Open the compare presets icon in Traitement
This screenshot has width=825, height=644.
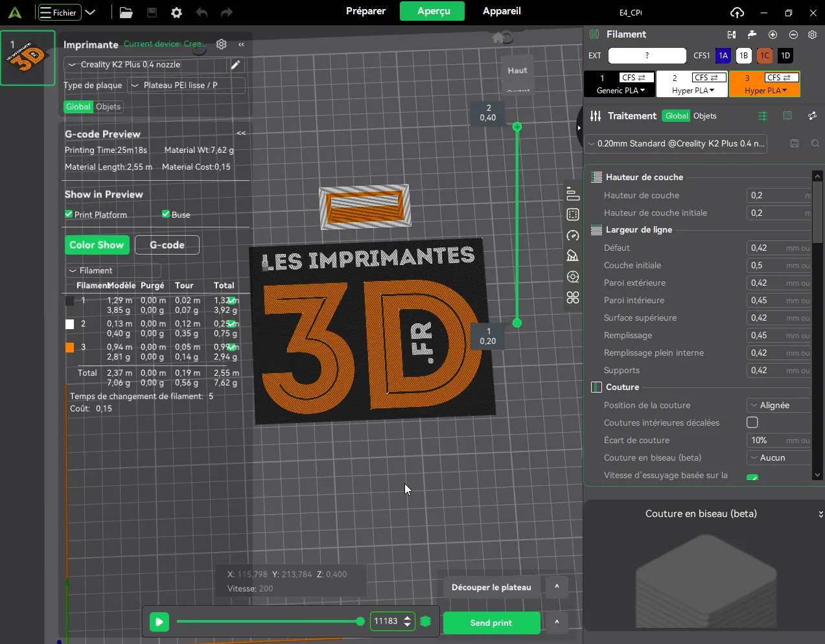click(x=787, y=116)
